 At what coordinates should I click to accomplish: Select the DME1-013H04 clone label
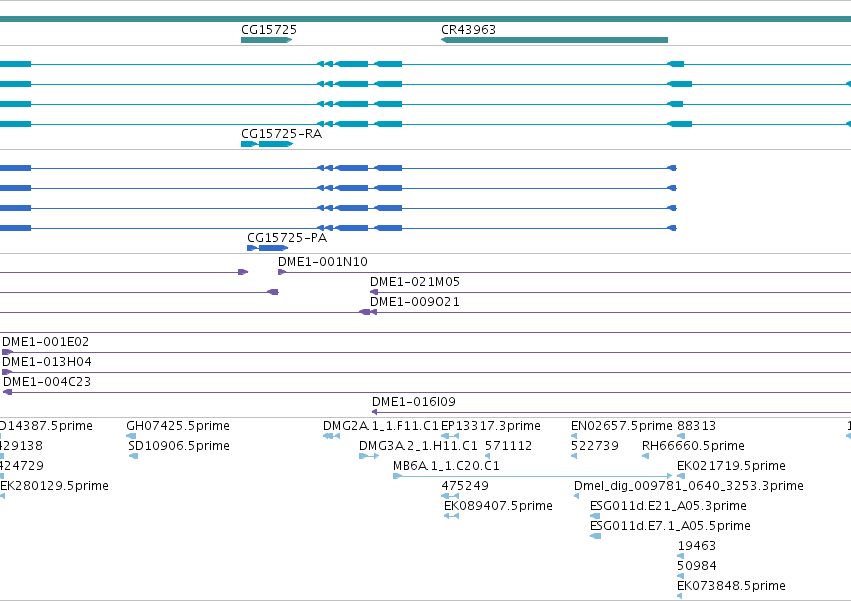pos(47,362)
